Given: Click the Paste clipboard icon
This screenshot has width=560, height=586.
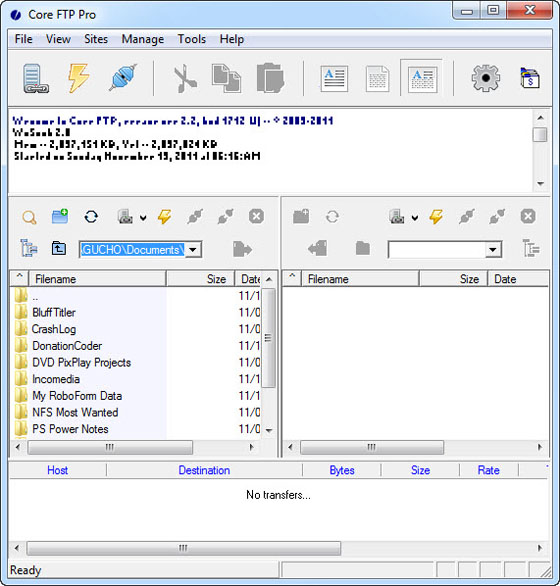Looking at the screenshot, I should point(270,78).
